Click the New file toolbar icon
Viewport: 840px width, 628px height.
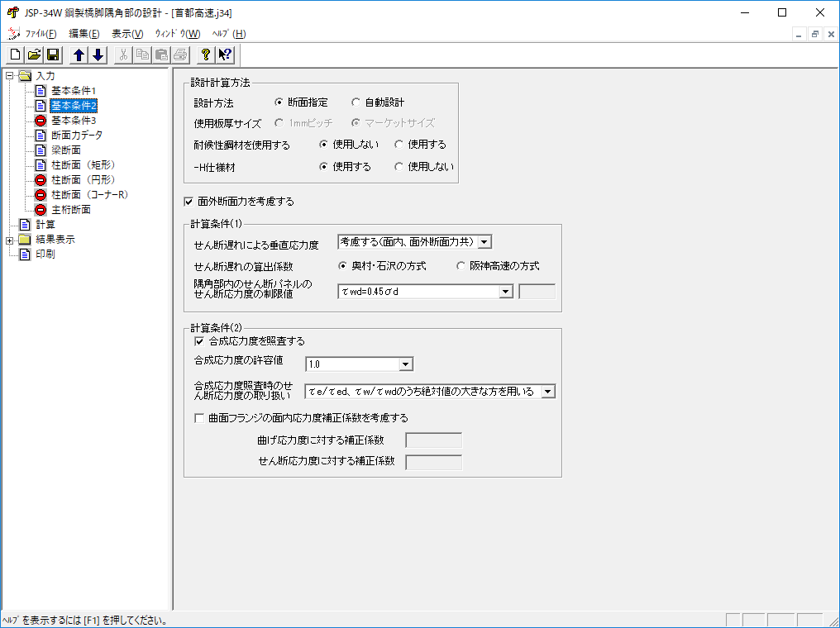coord(16,55)
